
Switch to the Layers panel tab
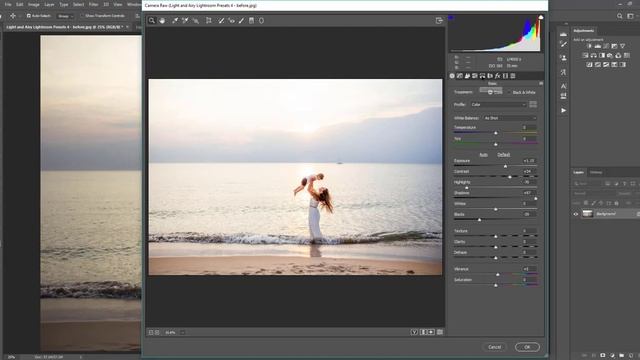(578, 172)
